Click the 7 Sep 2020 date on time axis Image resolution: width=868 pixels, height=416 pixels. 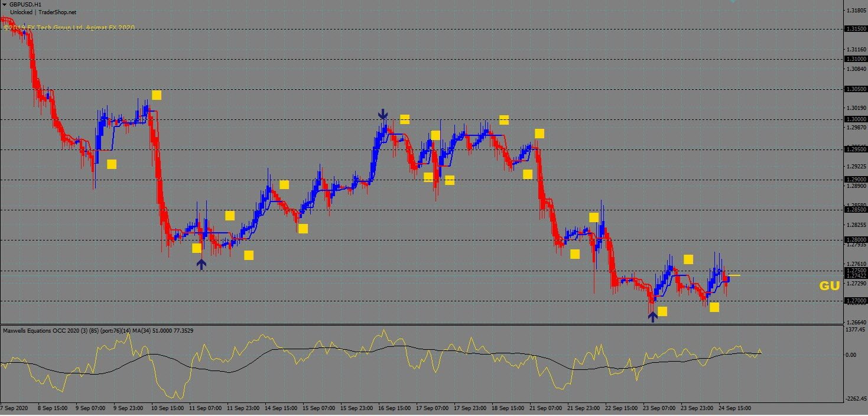(14, 408)
